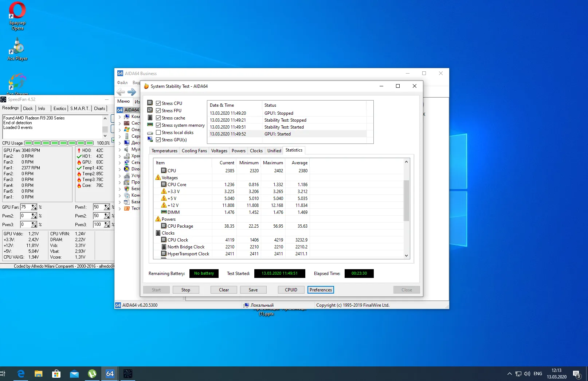Select the devices icon for Устр node
The height and width of the screenshot is (381, 588).
click(x=127, y=176)
